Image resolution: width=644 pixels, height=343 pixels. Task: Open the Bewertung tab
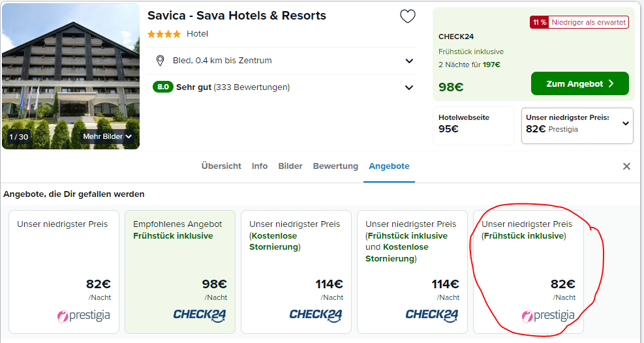pyautogui.click(x=335, y=166)
